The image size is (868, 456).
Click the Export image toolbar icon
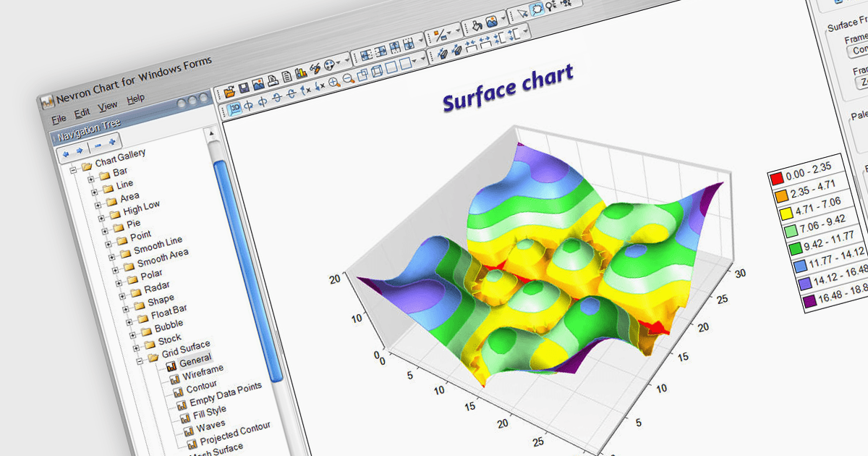point(258,84)
